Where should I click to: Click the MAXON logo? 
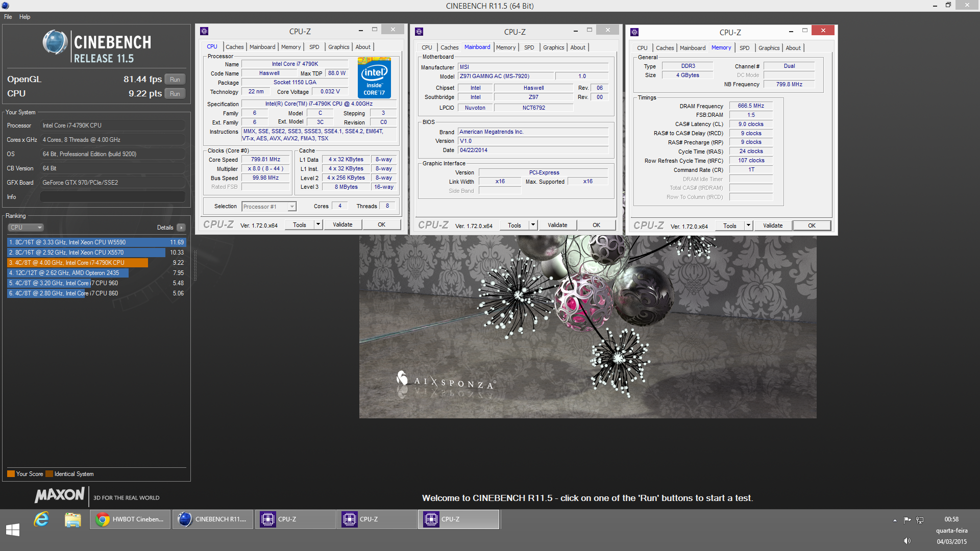coord(60,494)
